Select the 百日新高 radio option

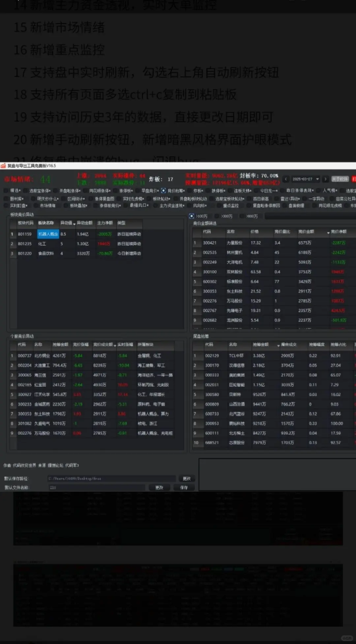tap(258, 199)
